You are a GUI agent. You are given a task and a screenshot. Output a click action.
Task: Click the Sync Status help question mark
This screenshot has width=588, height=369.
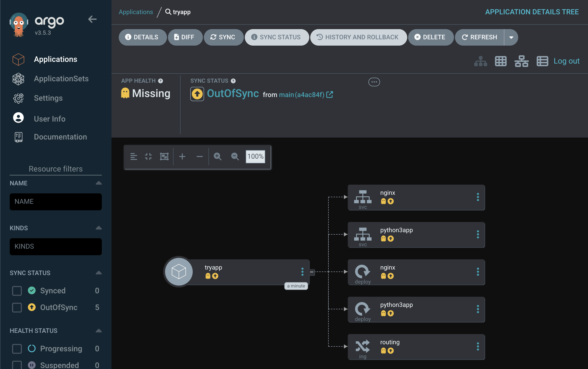[233, 81]
